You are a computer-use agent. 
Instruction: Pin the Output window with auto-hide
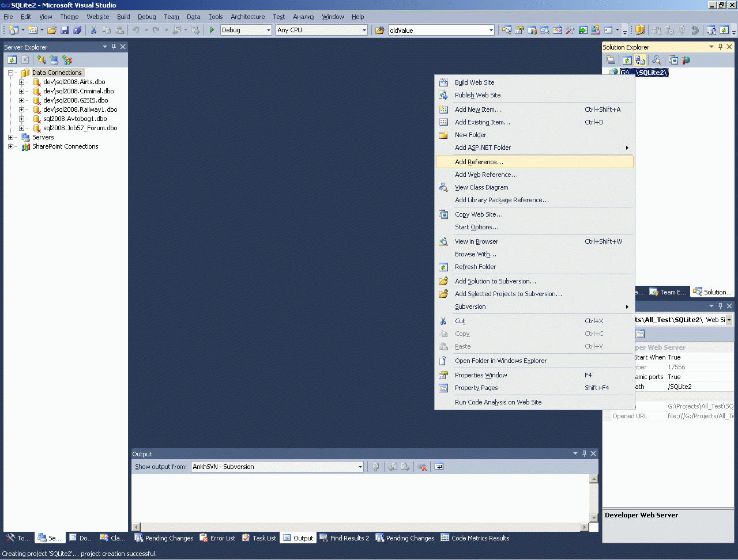pos(584,453)
